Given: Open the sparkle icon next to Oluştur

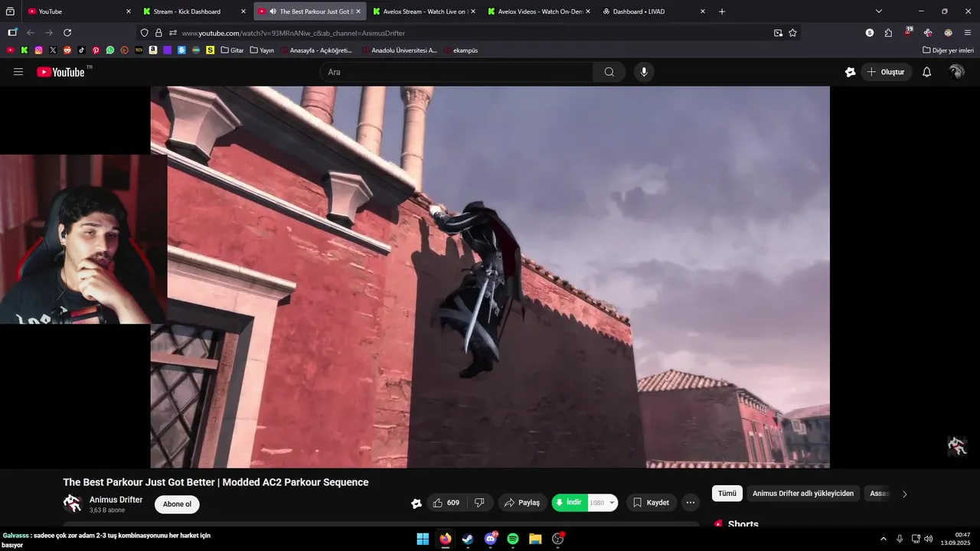Looking at the screenshot, I should coord(850,72).
